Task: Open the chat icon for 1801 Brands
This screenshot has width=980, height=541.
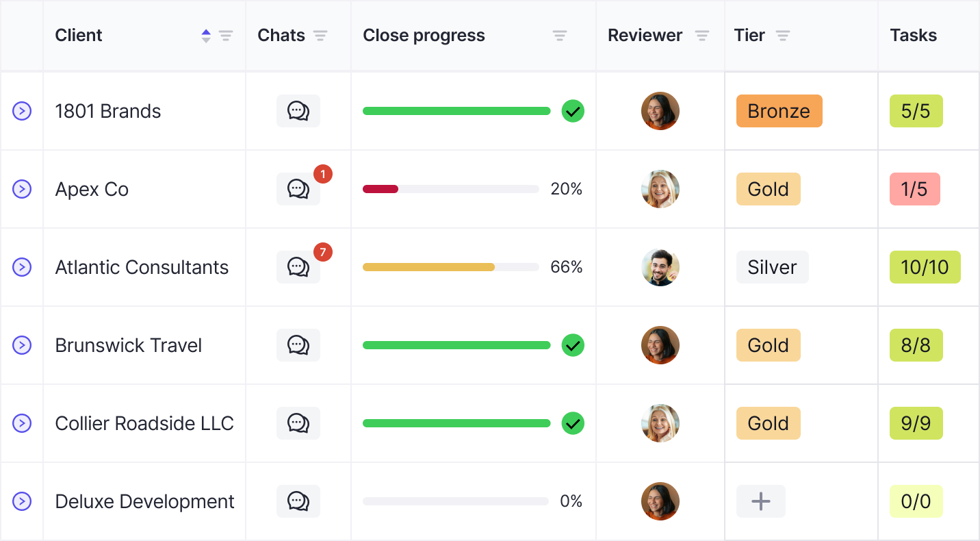Action: point(298,110)
